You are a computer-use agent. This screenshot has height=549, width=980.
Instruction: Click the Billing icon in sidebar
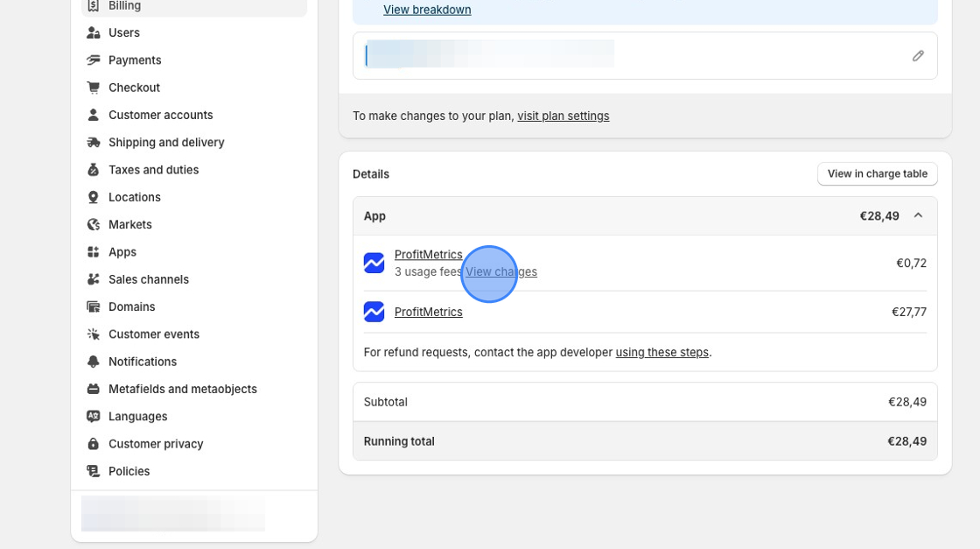(x=93, y=5)
